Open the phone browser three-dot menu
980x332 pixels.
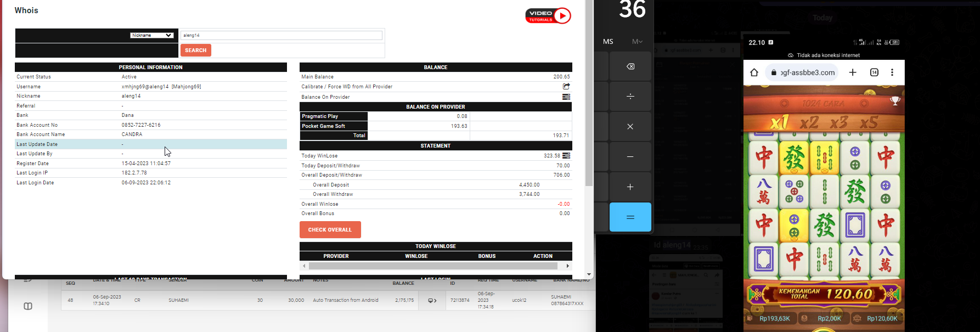[892, 72]
